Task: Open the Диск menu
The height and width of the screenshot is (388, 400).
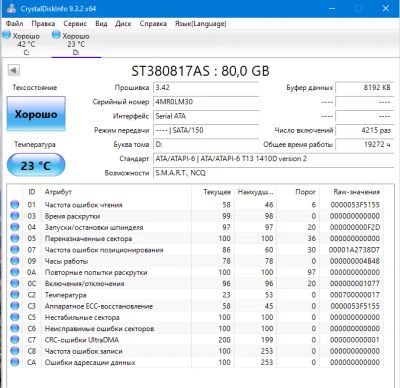Action: (x=123, y=24)
